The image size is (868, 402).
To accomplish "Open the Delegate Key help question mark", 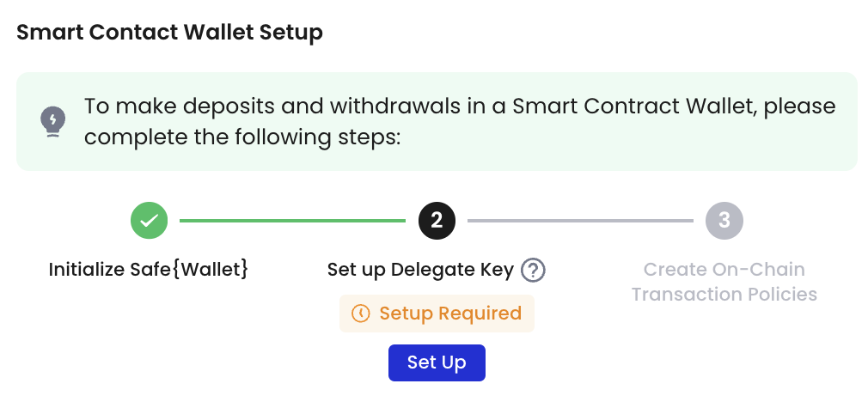I will [x=533, y=271].
